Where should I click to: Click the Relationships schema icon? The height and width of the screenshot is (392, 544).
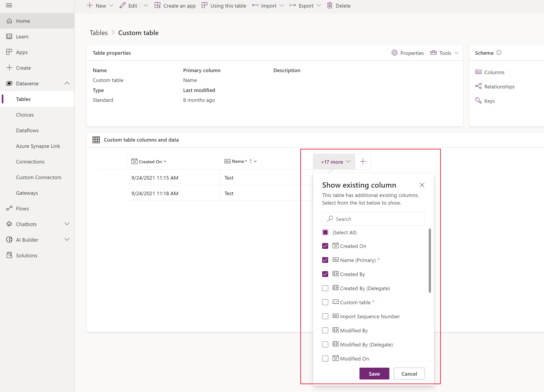(x=479, y=86)
